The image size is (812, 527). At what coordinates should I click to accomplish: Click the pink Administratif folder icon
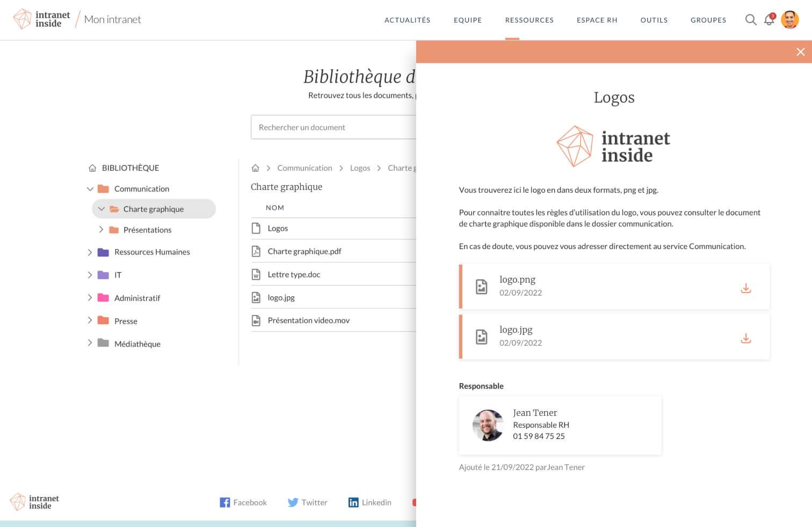click(104, 298)
